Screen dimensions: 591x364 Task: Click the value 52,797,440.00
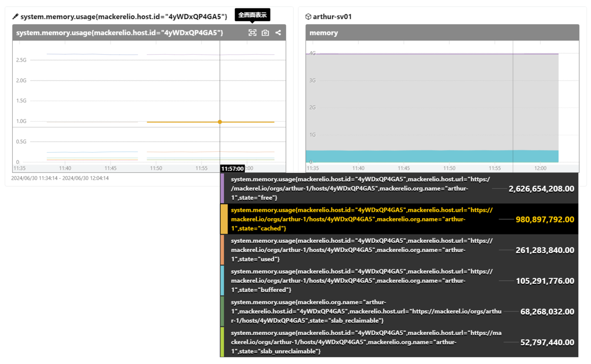(x=547, y=342)
